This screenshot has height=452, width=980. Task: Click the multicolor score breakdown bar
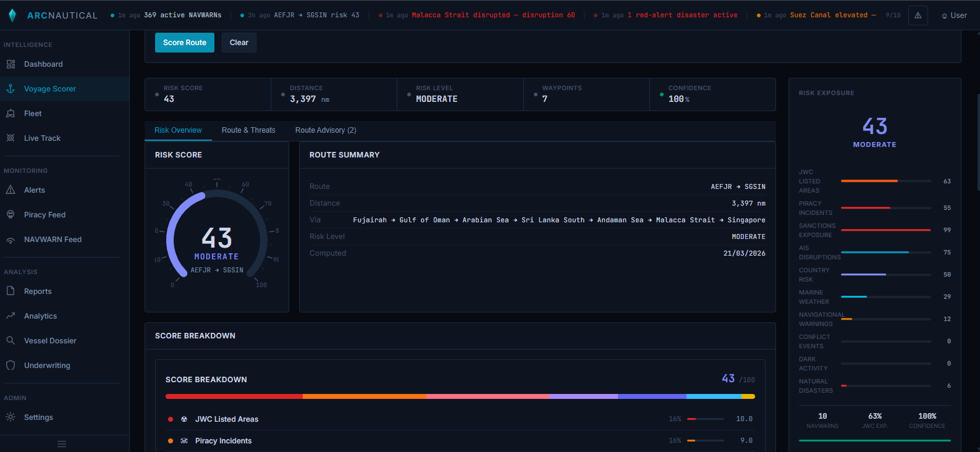click(460, 396)
